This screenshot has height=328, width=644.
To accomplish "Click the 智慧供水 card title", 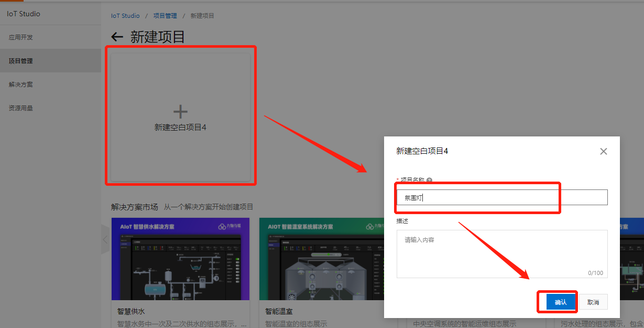I will [131, 311].
